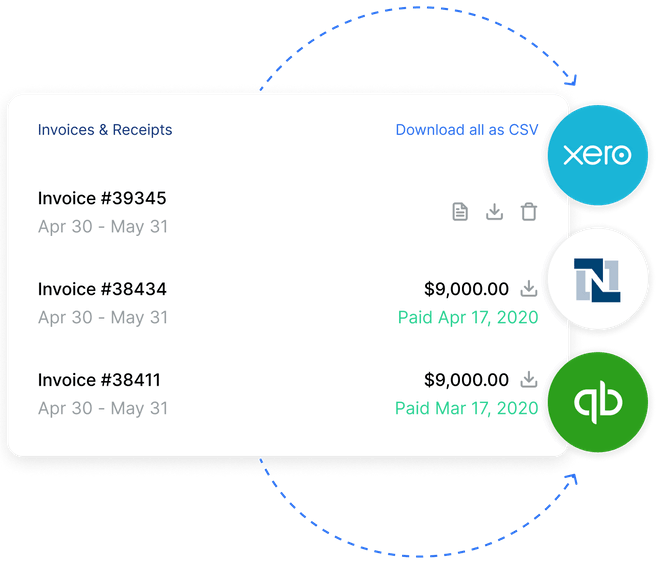Click $9,000.00 amount on Invoice #38434
The width and height of the screenshot is (656, 567).
[x=466, y=289]
